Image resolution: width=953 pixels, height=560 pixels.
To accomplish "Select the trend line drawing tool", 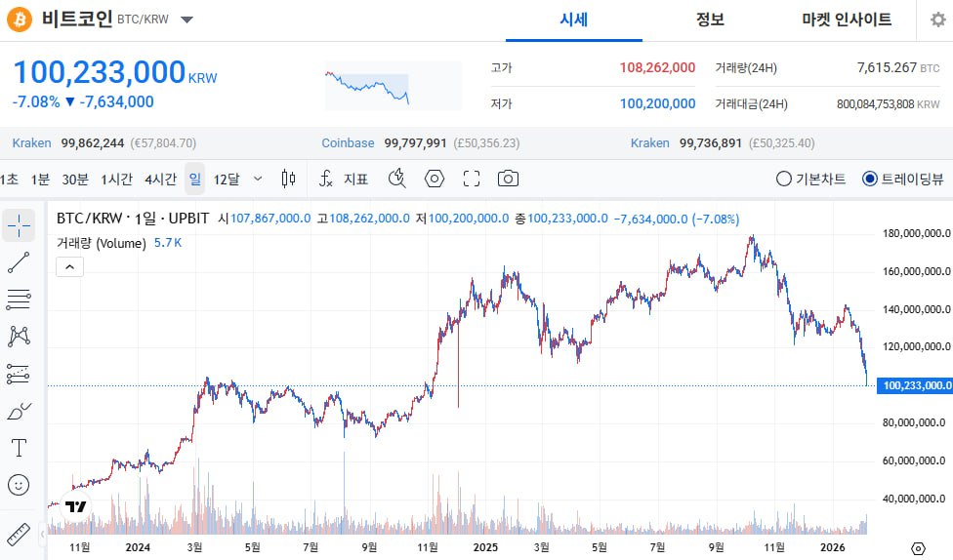I will [x=19, y=261].
